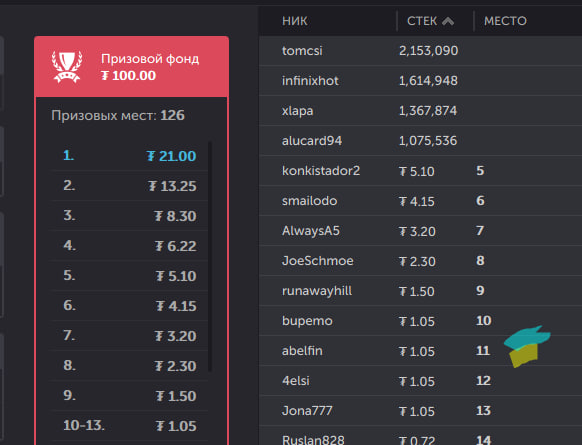This screenshot has height=445, width=582.
Task: Select the 10-13 places prize row
Action: pyautogui.click(x=129, y=426)
